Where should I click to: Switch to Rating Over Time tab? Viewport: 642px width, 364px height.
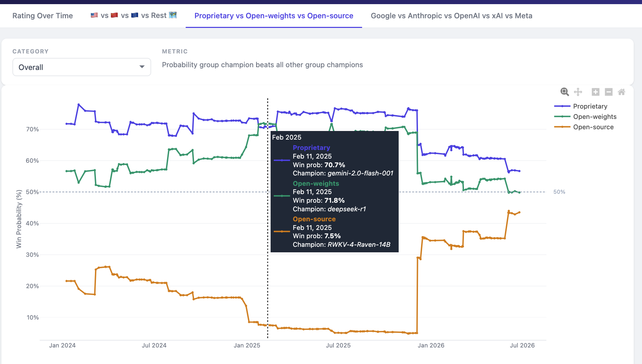click(42, 16)
